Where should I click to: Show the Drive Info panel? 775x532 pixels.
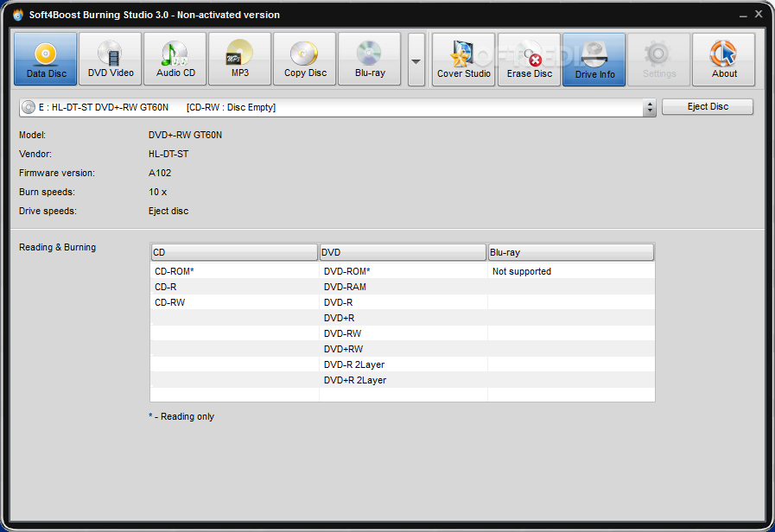tap(594, 60)
